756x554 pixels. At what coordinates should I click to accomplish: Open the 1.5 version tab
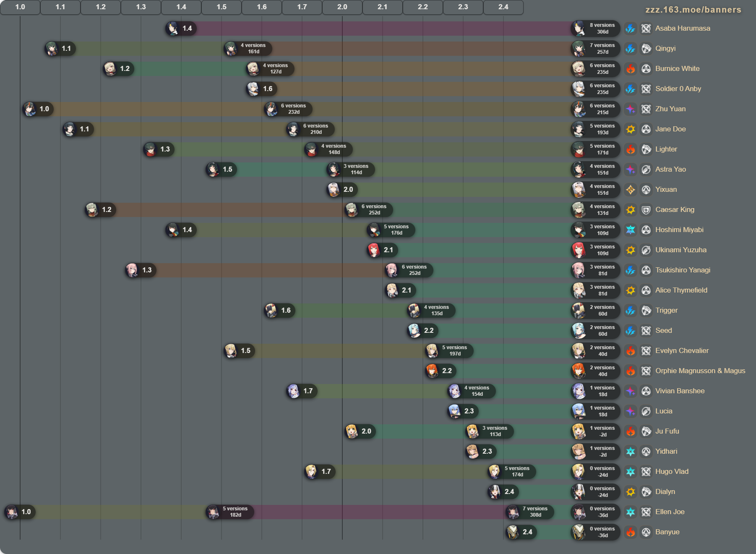click(x=222, y=7)
